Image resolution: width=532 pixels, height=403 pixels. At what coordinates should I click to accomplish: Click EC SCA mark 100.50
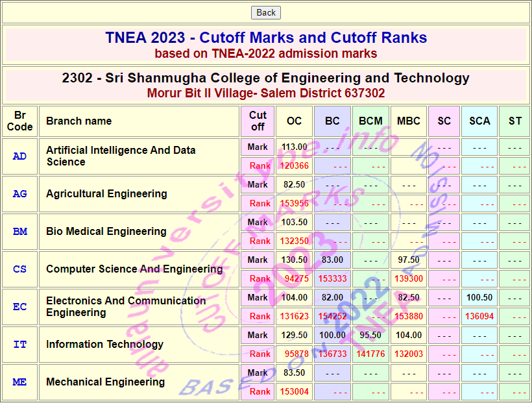pyautogui.click(x=479, y=298)
